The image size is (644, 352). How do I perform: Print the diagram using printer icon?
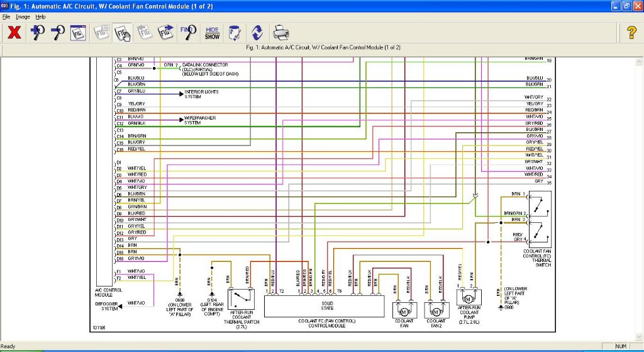click(x=280, y=33)
